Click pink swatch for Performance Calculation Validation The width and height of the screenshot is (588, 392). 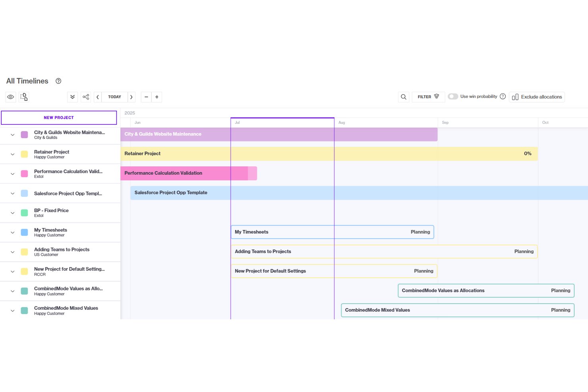tap(24, 174)
